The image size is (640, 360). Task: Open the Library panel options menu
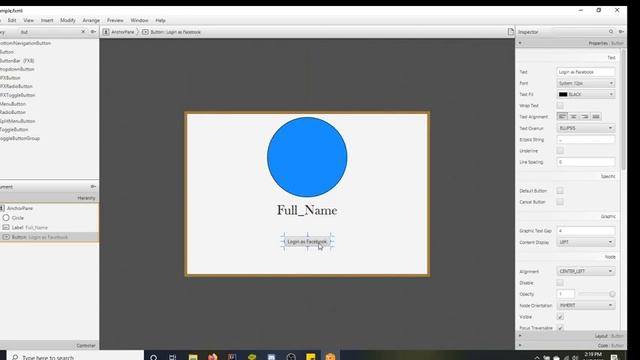[93, 32]
